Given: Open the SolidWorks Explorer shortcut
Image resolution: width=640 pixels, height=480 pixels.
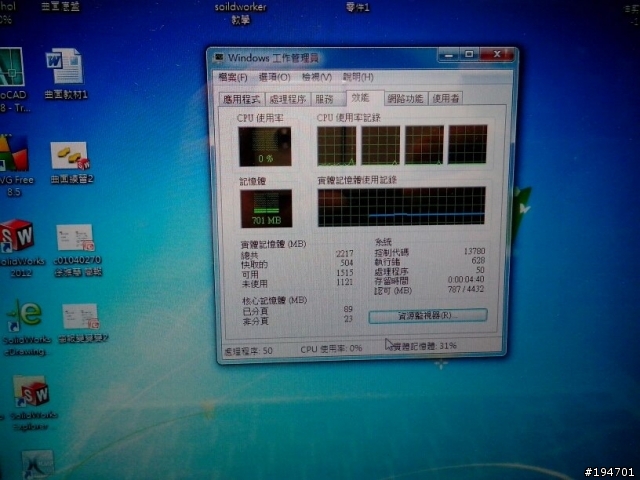Looking at the screenshot, I should (32, 403).
